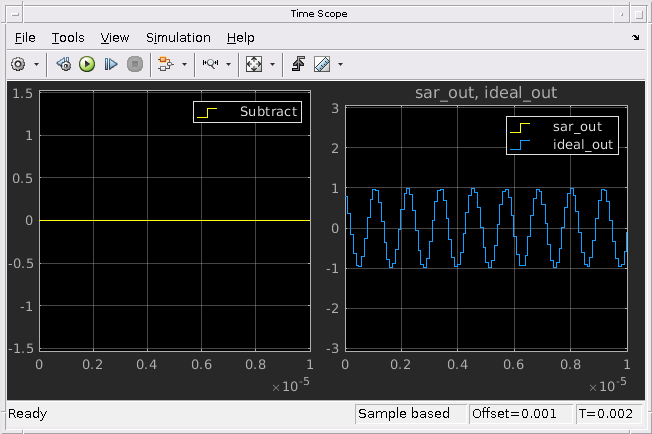Click the Ready status text

[x=27, y=414]
